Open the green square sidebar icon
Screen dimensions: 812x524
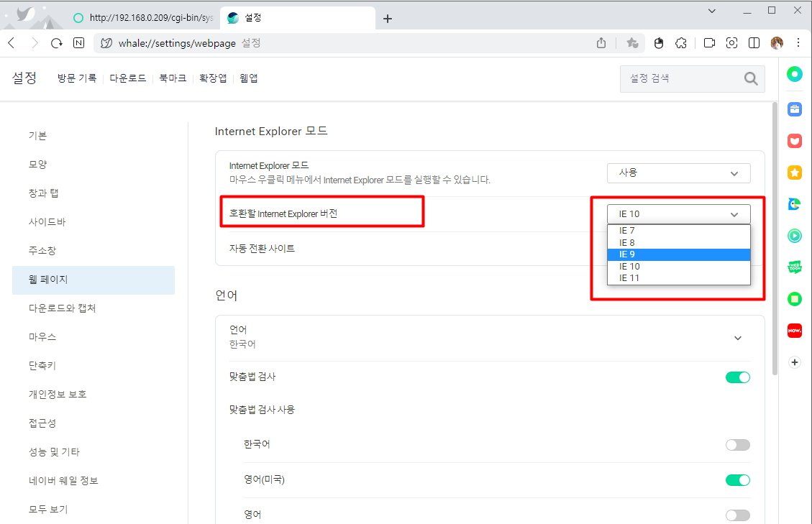[795, 299]
